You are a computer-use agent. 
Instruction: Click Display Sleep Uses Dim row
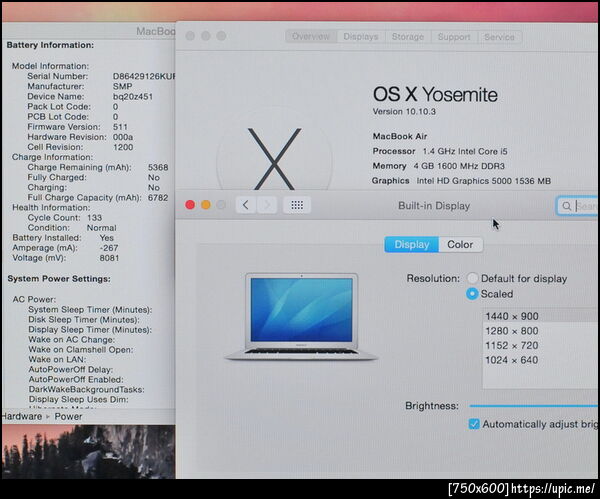(78, 399)
